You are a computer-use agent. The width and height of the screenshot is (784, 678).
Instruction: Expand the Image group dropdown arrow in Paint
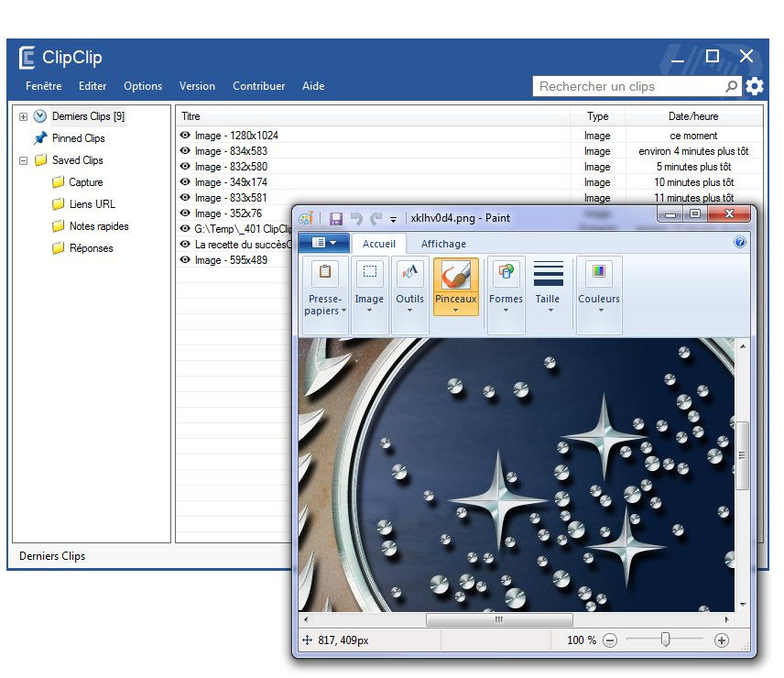pos(369,311)
